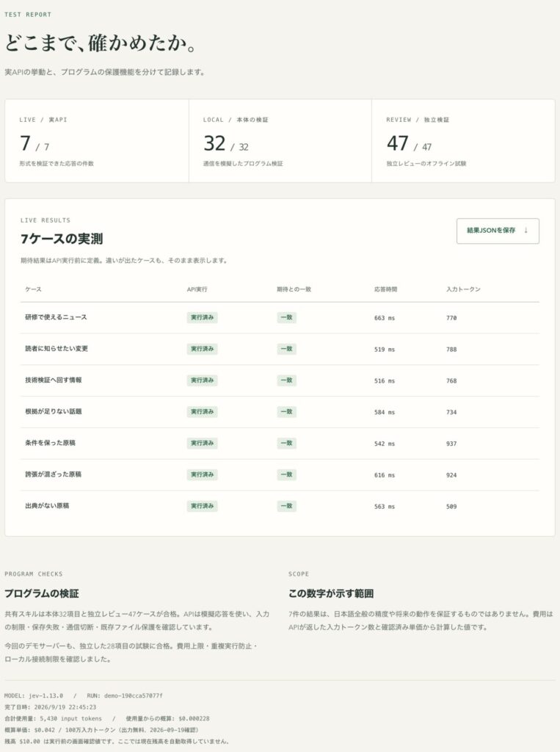The height and width of the screenshot is (752, 560).
Task: Click 実行済み badge for 技術検証へ回す情報
Action: click(202, 380)
